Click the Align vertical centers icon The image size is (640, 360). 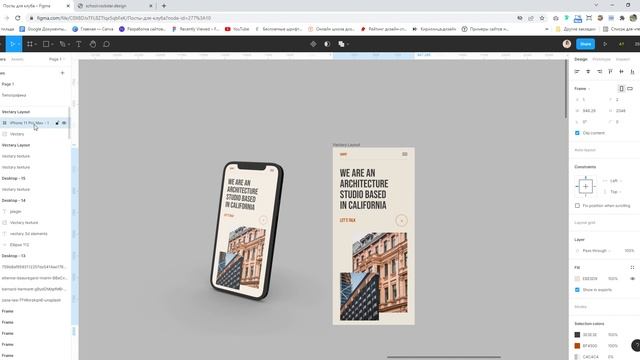621,71
